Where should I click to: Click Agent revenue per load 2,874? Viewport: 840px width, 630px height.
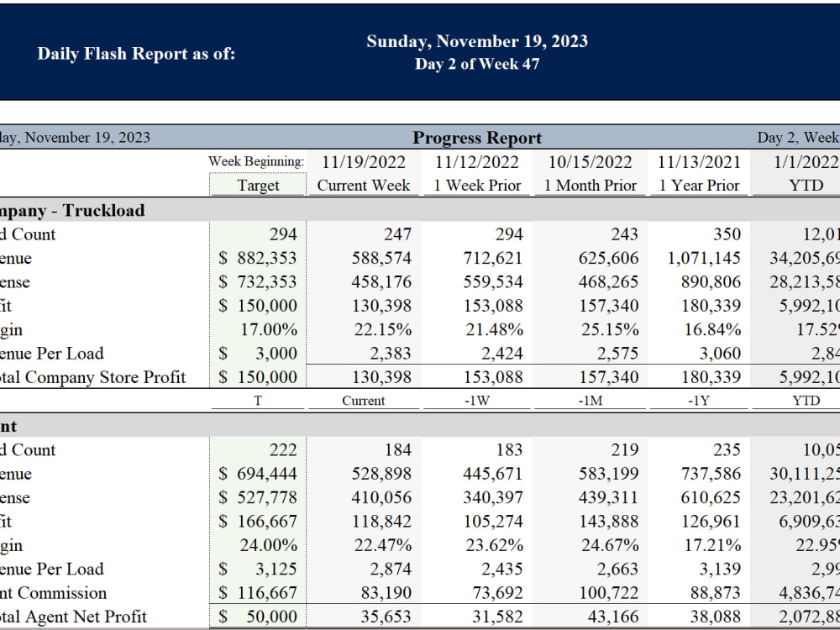390,569
